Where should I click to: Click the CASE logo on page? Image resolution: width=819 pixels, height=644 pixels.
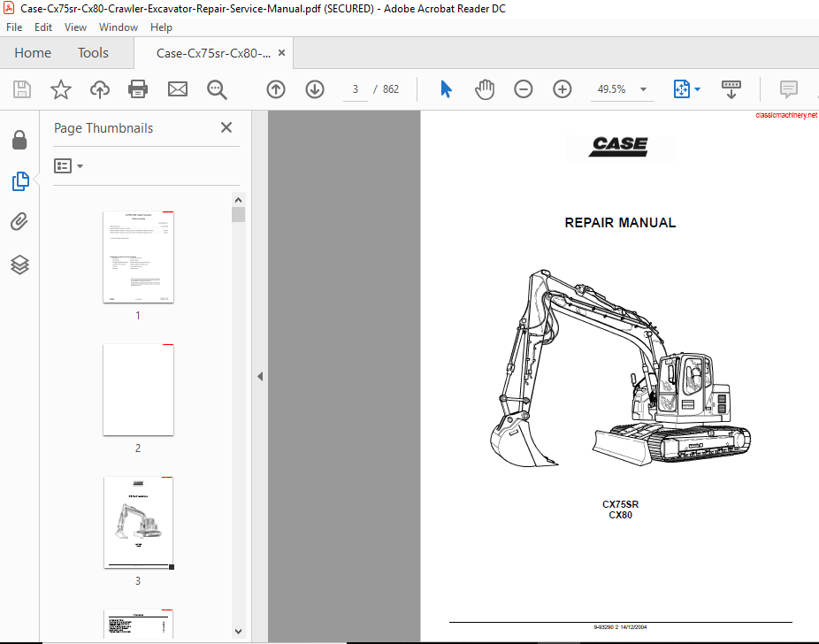tap(620, 146)
